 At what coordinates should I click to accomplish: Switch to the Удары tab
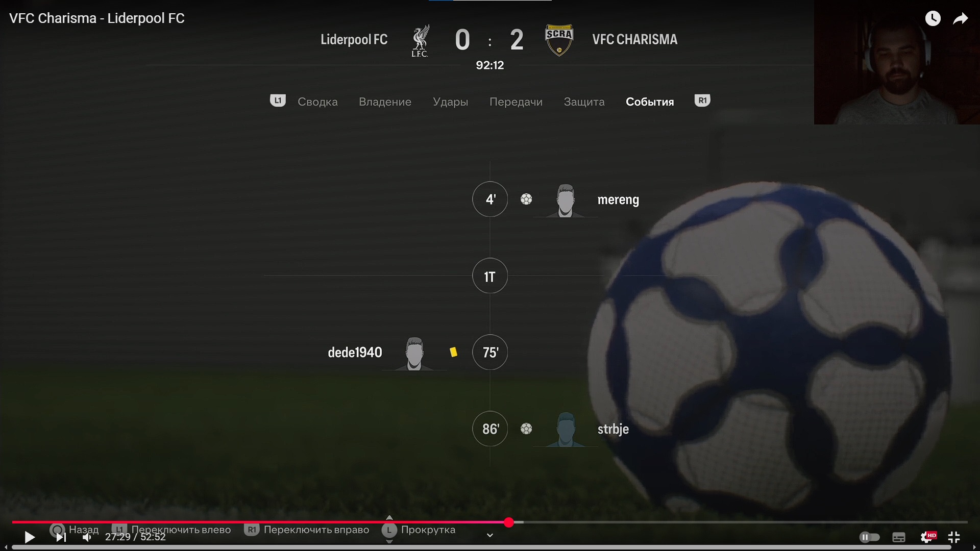450,102
